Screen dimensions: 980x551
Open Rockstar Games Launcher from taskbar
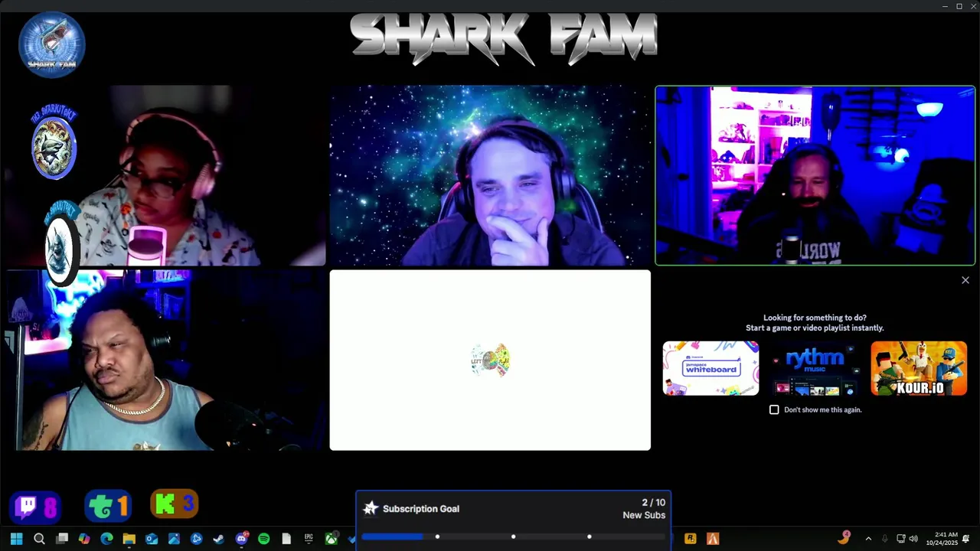[x=690, y=539]
